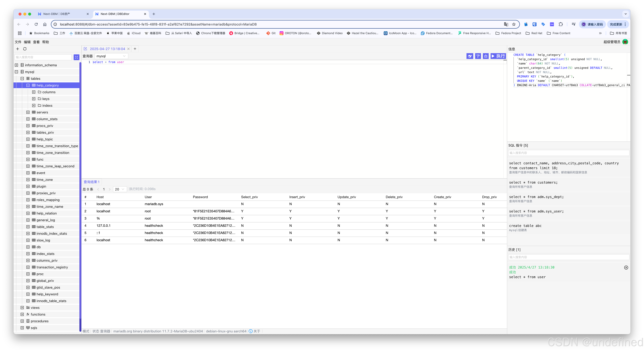Select the time_zone_name table in tree
The width and height of the screenshot is (644, 352).
click(50, 207)
